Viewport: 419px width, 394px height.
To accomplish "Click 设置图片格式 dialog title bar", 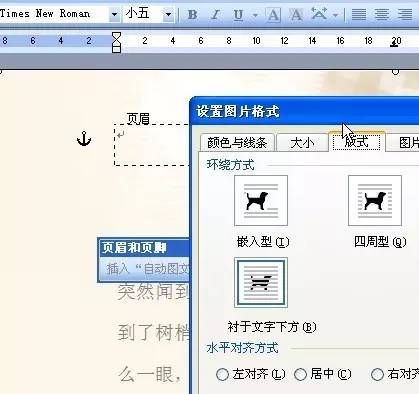I will (305, 111).
